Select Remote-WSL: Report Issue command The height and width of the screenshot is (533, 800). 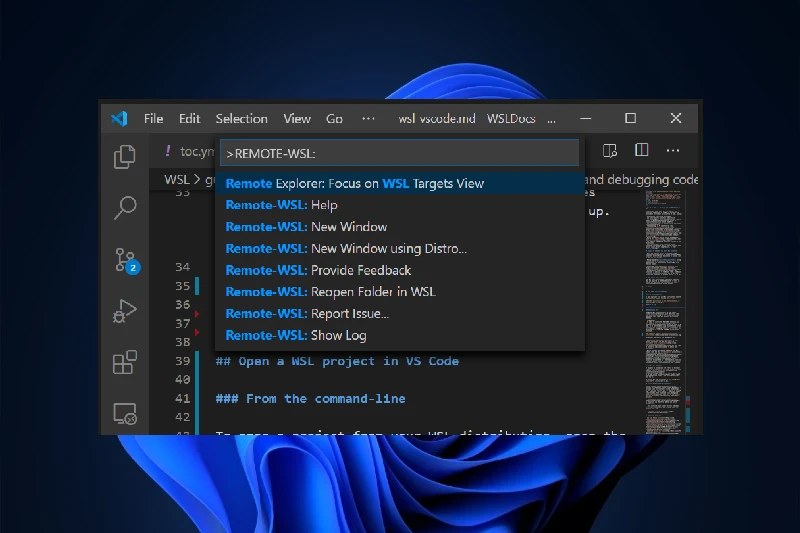click(x=399, y=314)
